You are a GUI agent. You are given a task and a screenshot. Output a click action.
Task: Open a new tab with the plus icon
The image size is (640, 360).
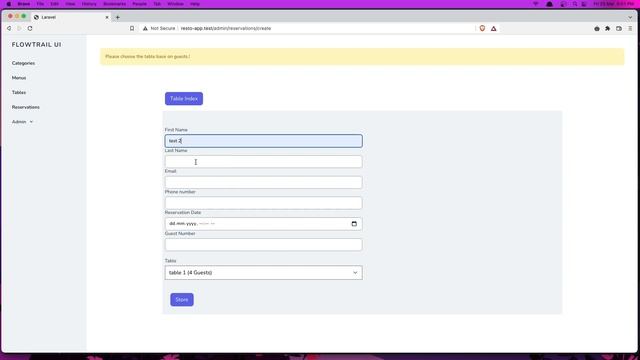point(118,17)
